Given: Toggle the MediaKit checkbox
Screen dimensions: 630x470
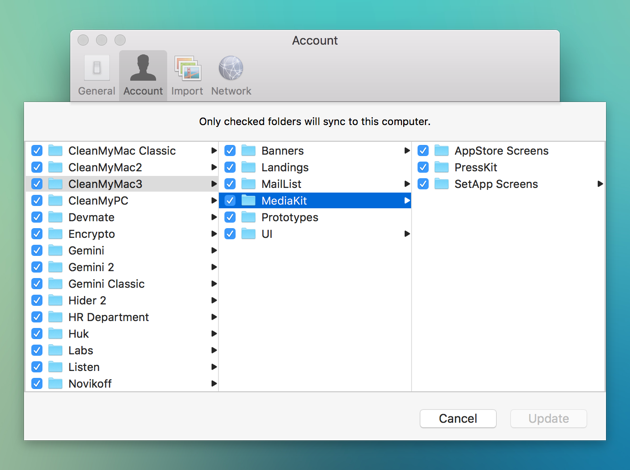Looking at the screenshot, I should (x=230, y=200).
